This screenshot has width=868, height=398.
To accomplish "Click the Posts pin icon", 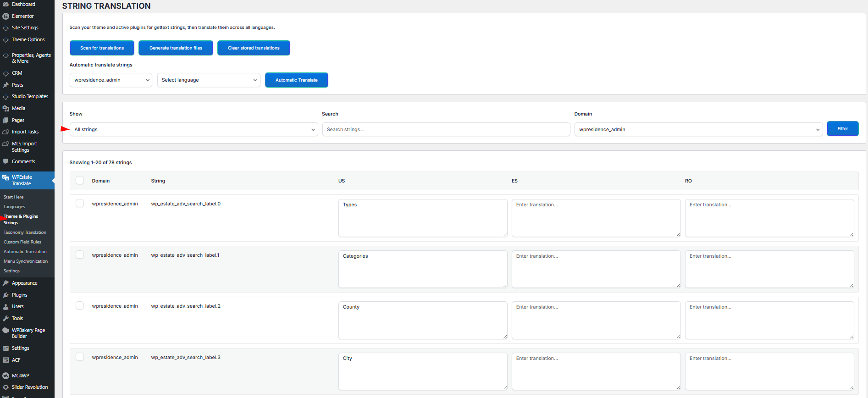I will (x=6, y=85).
